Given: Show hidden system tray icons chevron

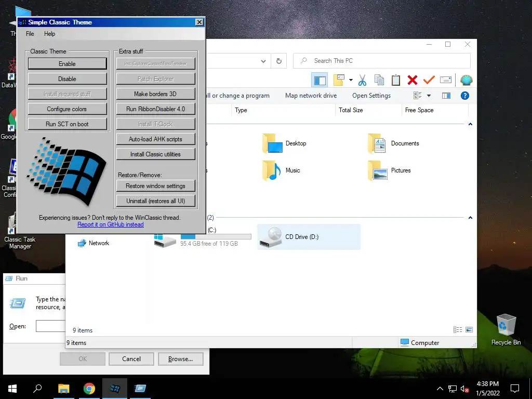Looking at the screenshot, I should 440,389.
